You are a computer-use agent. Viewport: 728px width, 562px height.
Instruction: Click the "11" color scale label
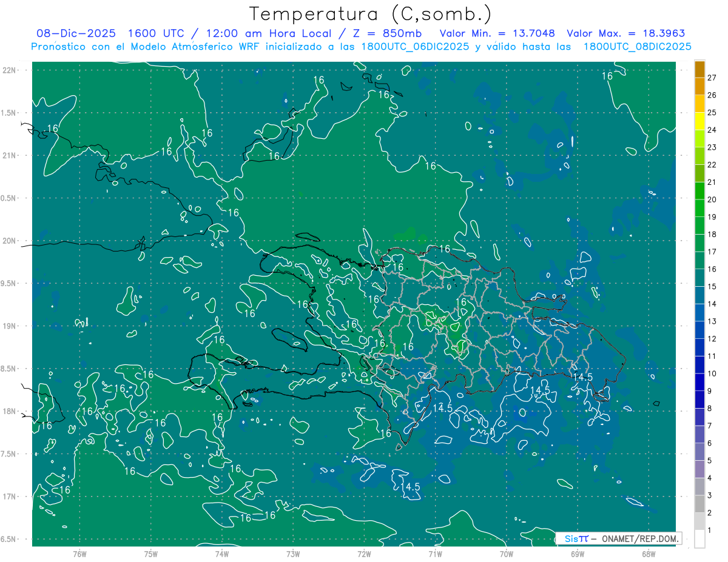[x=712, y=356]
